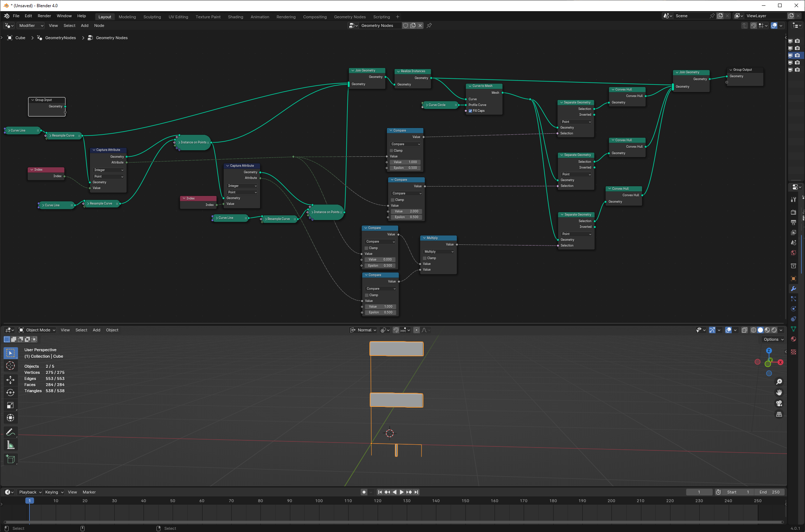805x532 pixels.
Task: Open the Modifier node tree type dropdown
Action: tap(31, 26)
